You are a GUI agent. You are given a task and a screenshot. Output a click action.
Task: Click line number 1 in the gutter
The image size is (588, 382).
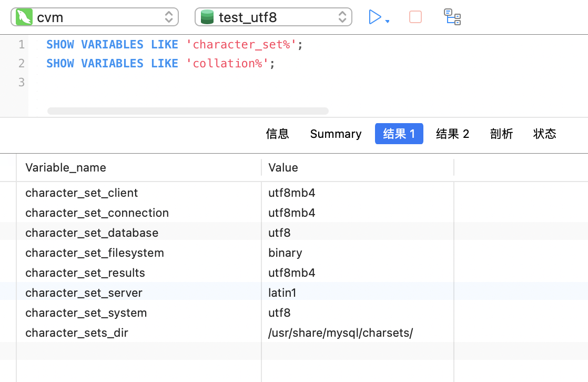(22, 44)
